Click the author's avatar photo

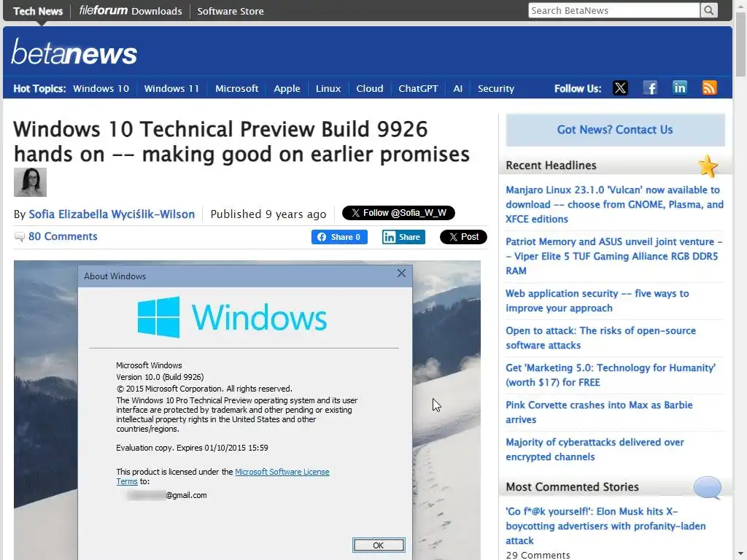[30, 182]
